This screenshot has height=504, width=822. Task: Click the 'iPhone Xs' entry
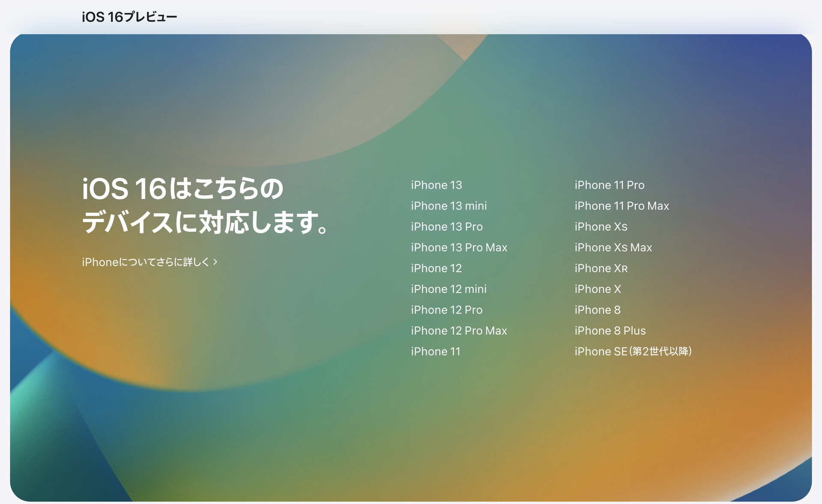[601, 227]
